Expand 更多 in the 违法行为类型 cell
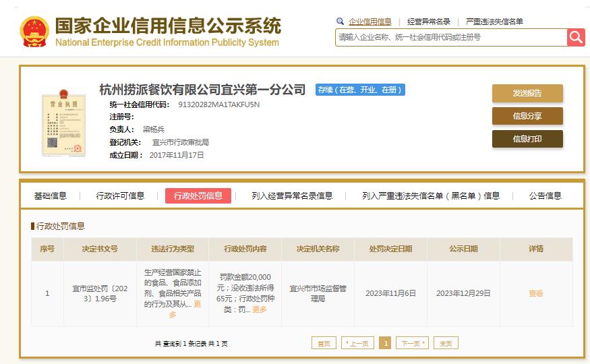This screenshot has height=364, width=590. coord(198,304)
